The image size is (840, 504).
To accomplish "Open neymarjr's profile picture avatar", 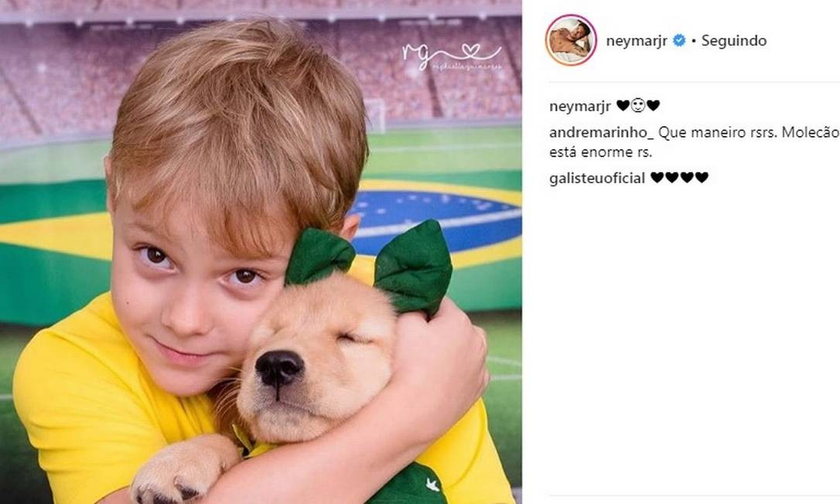I will click(570, 40).
